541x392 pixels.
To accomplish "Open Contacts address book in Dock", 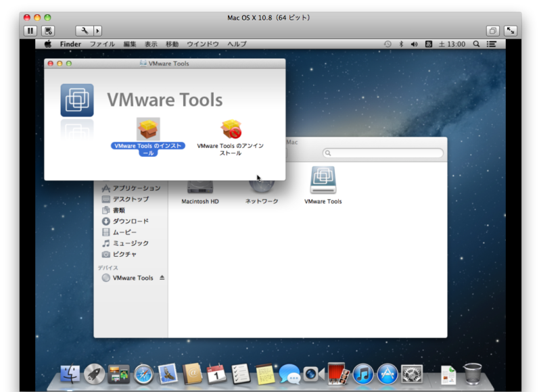I will pyautogui.click(x=192, y=374).
